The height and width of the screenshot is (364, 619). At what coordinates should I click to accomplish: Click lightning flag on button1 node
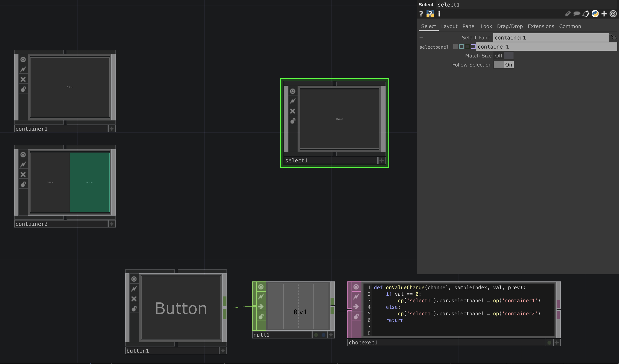pyautogui.click(x=134, y=289)
